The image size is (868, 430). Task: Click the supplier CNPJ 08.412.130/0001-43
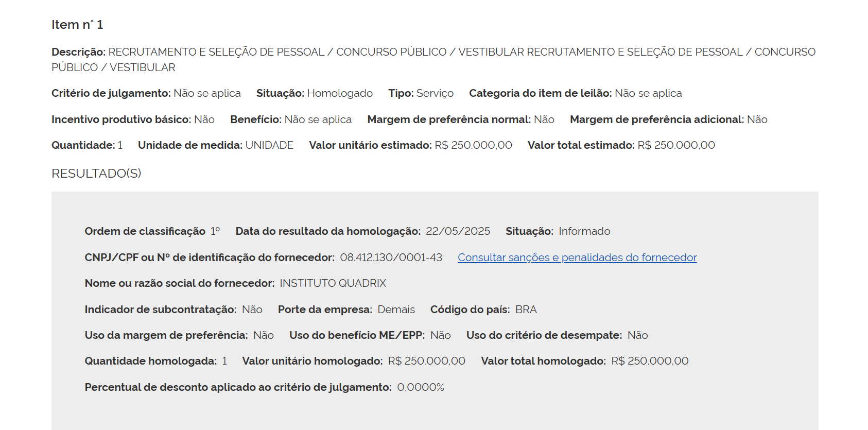click(x=391, y=257)
